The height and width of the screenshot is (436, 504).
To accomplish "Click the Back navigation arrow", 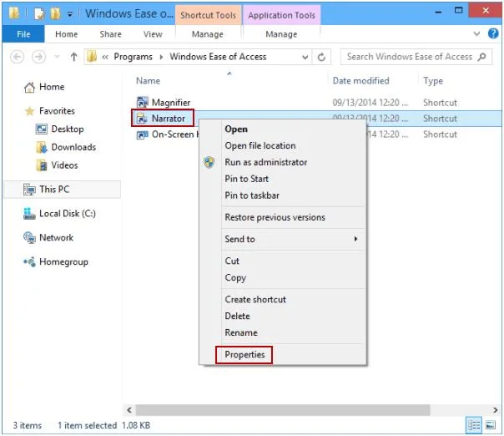I will click(17, 57).
